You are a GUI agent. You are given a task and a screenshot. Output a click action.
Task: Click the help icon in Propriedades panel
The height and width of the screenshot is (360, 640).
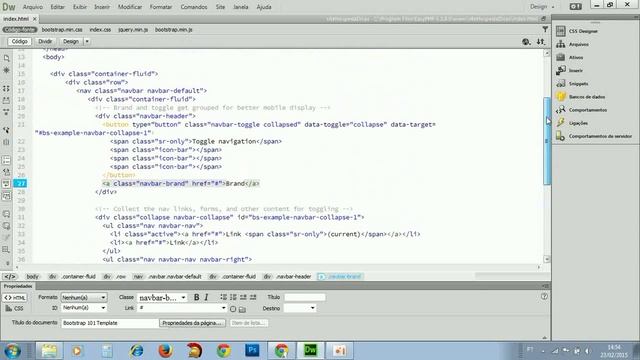pos(544,297)
